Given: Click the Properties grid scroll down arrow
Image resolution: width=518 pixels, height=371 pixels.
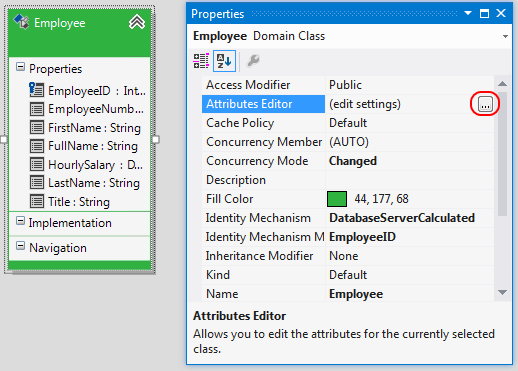Looking at the screenshot, I should point(502,293).
